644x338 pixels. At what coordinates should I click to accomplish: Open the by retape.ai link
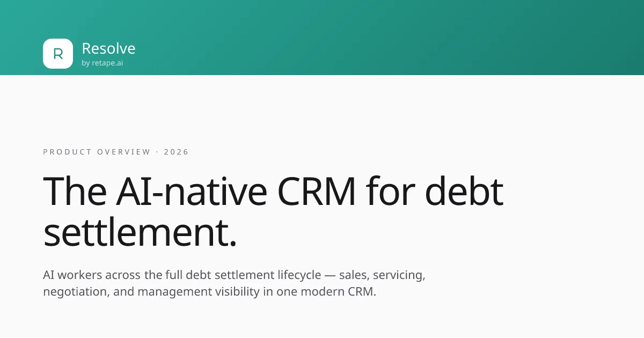coord(103,63)
